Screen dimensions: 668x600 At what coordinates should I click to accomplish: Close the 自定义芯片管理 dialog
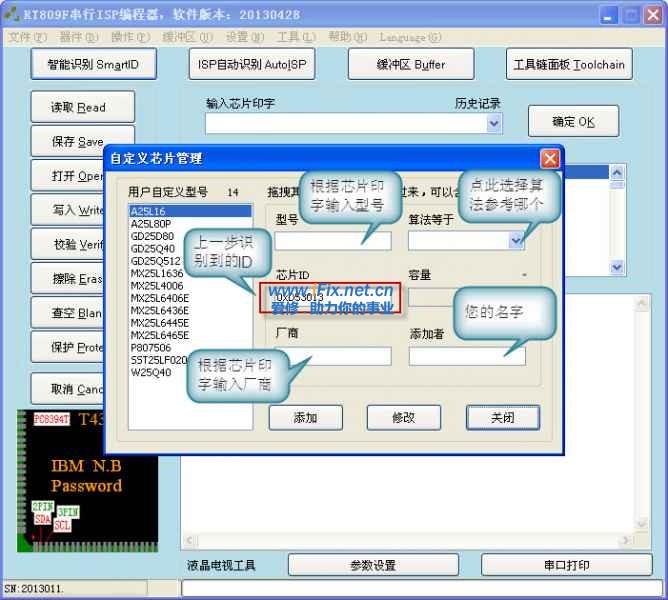click(549, 158)
